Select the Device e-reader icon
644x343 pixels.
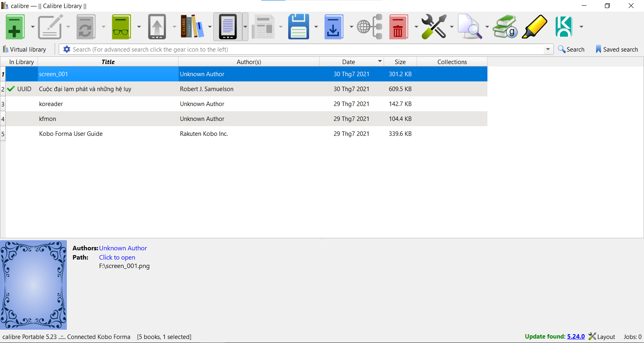[228, 27]
